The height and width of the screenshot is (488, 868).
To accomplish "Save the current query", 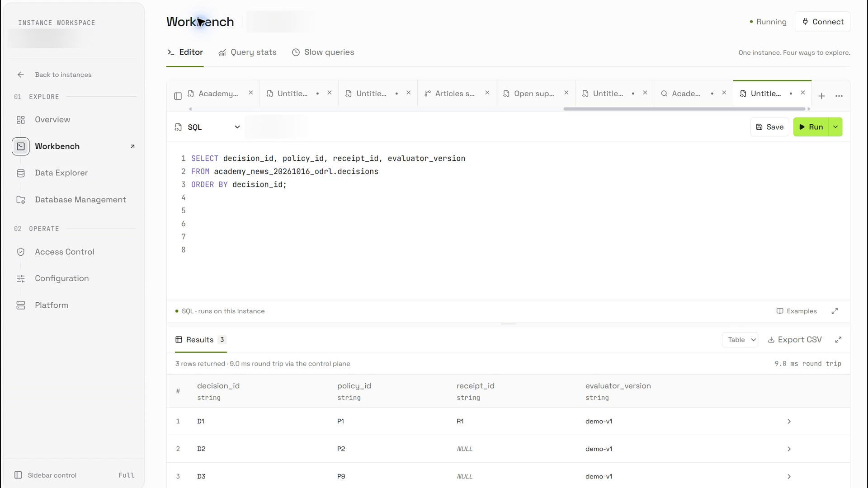I will (x=769, y=127).
